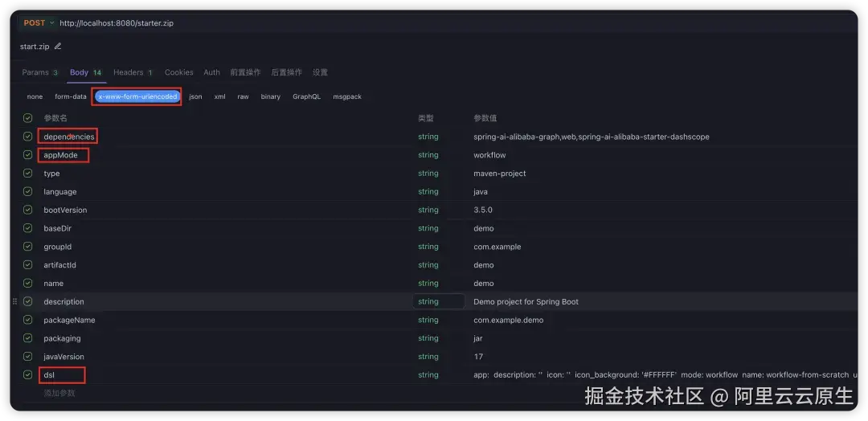
Task: Select the json body type
Action: [195, 96]
